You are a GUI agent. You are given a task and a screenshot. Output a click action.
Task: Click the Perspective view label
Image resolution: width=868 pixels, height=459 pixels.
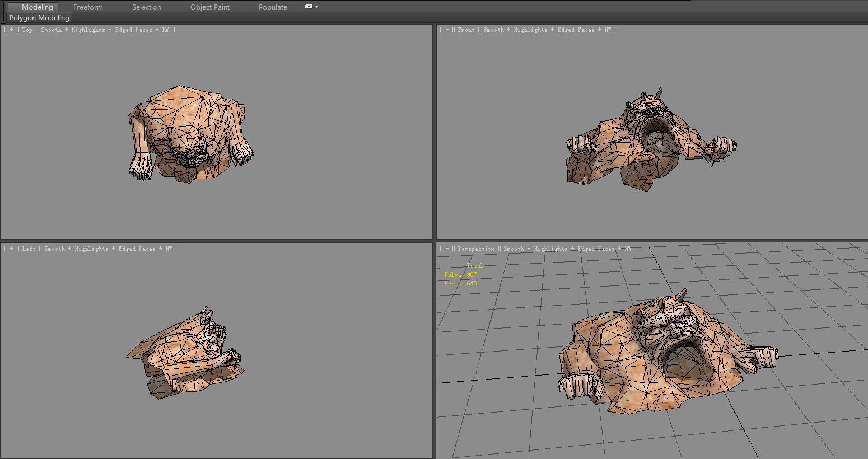(476, 249)
